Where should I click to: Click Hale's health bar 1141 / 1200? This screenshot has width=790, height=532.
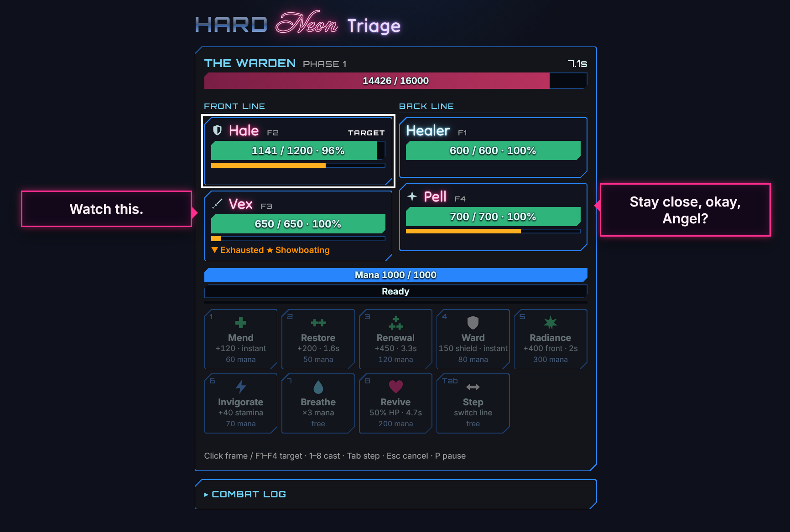pyautogui.click(x=298, y=150)
